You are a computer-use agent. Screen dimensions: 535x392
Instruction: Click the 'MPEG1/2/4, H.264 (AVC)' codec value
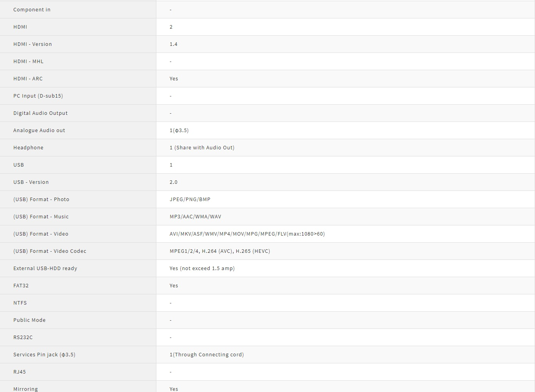click(x=219, y=251)
